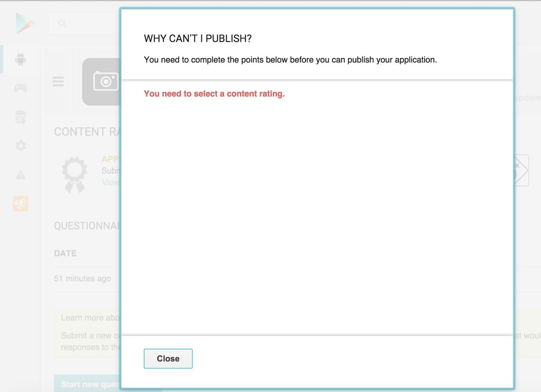Open All applications via the Android icon
Image resolution: width=541 pixels, height=392 pixels.
[x=20, y=59]
